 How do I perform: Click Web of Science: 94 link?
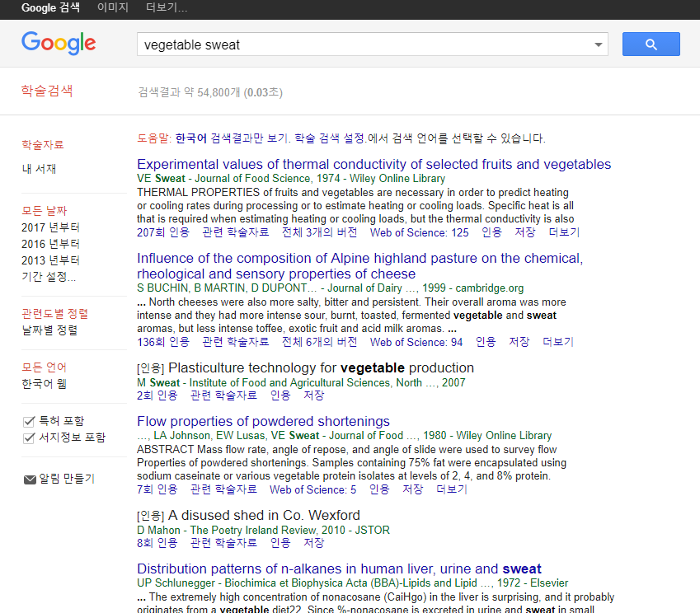tap(416, 342)
